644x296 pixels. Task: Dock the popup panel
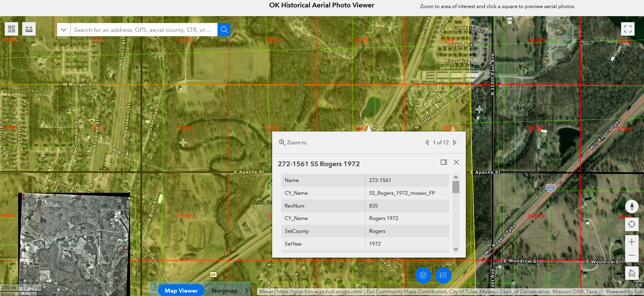click(444, 162)
